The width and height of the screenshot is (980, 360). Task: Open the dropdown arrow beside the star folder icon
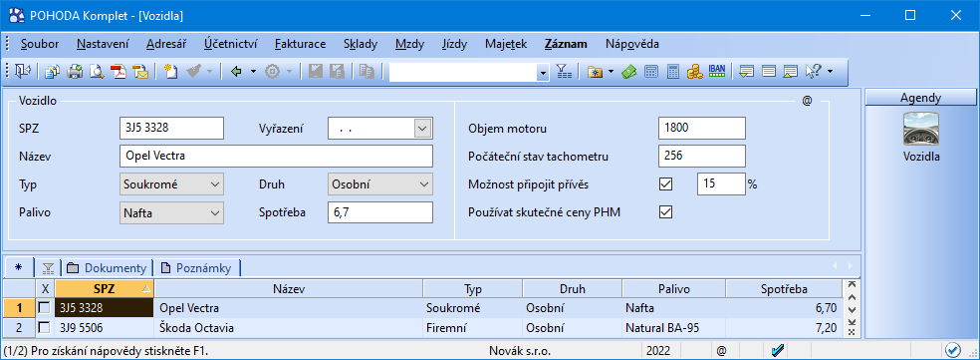point(612,72)
